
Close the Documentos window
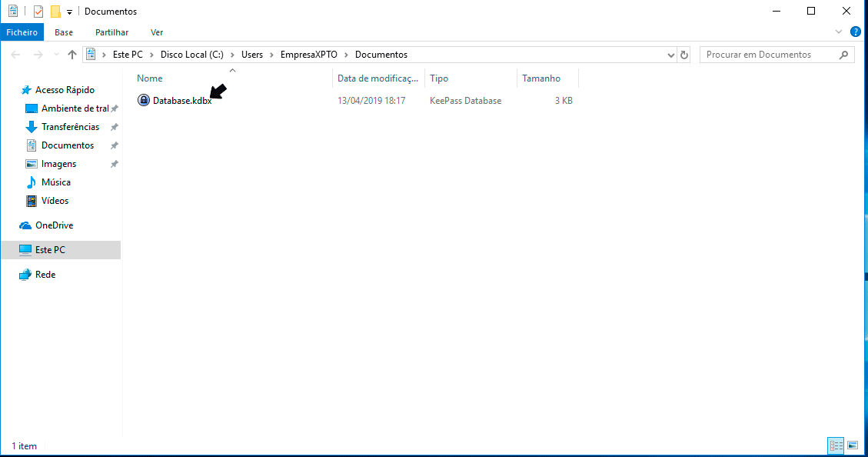[x=846, y=11]
